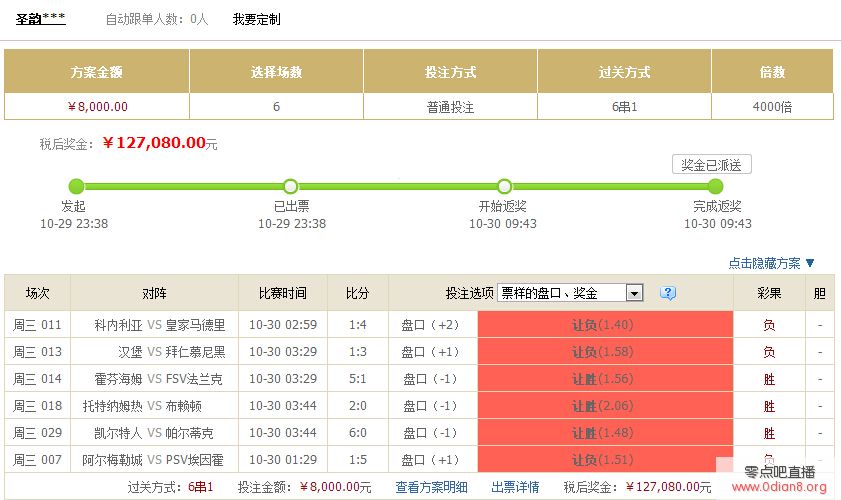Click the 彩果 column header

coord(769,293)
